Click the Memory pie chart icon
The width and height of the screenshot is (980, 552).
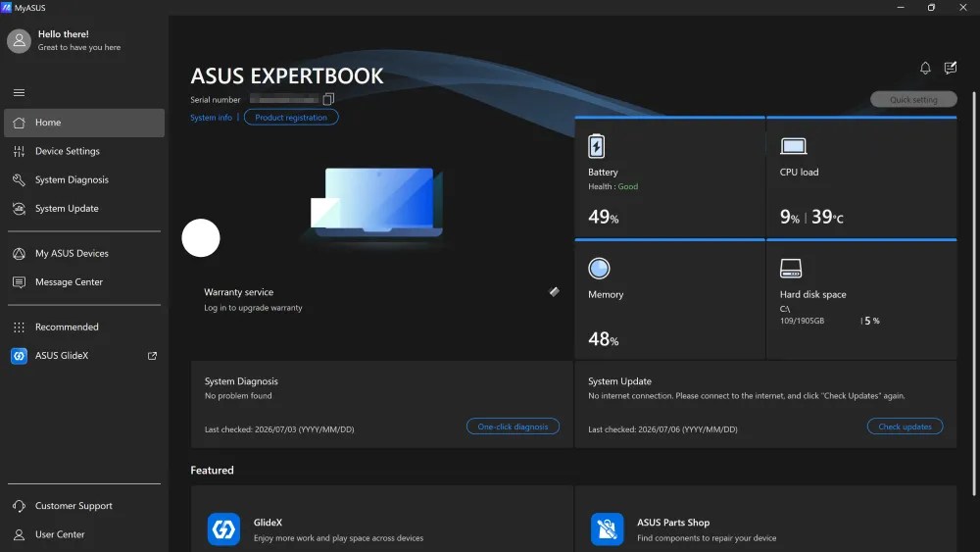click(x=599, y=269)
